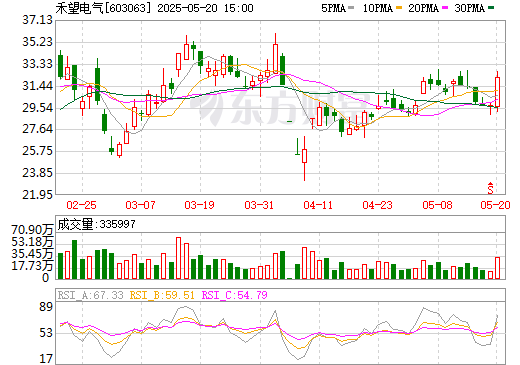Click the 37.13 price axis label
Viewport: 520px width, 365px height.
click(x=37, y=20)
